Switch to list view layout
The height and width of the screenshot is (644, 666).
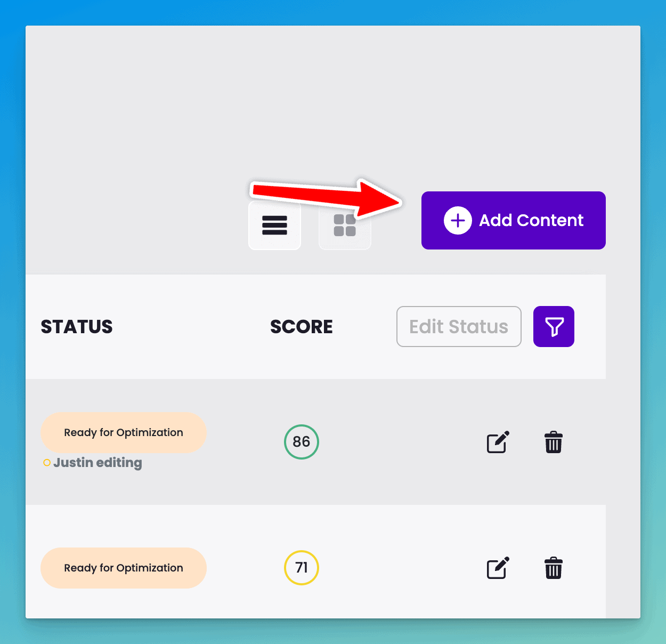(x=275, y=225)
